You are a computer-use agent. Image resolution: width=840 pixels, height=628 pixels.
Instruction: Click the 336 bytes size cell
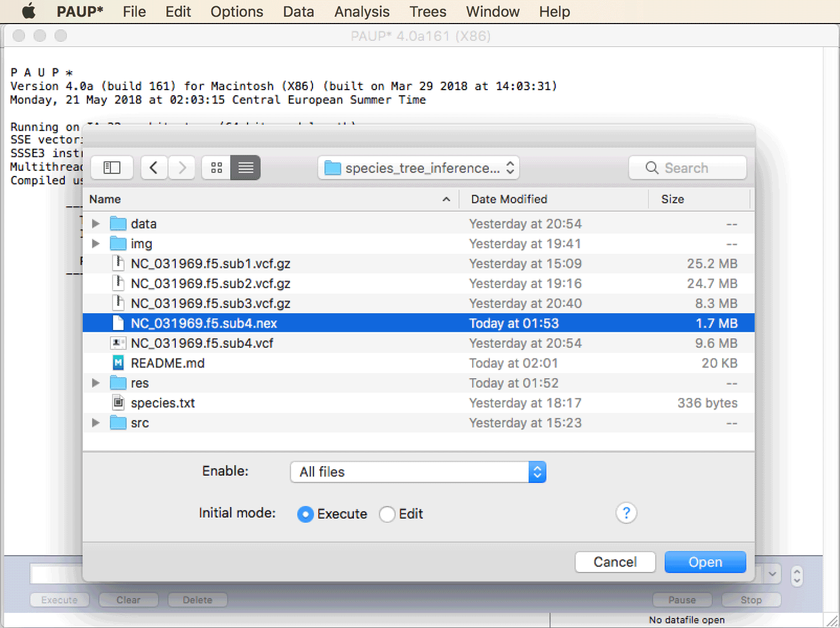[x=707, y=403]
